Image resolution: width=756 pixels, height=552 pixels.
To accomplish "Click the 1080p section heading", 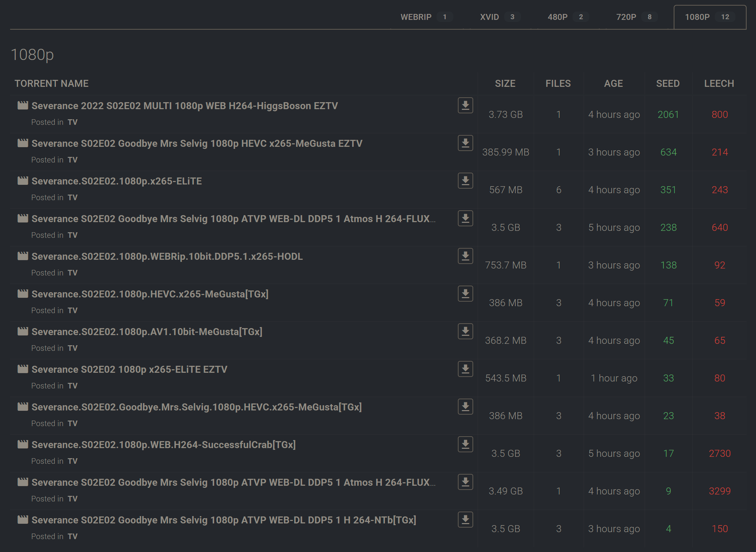I will coord(32,55).
